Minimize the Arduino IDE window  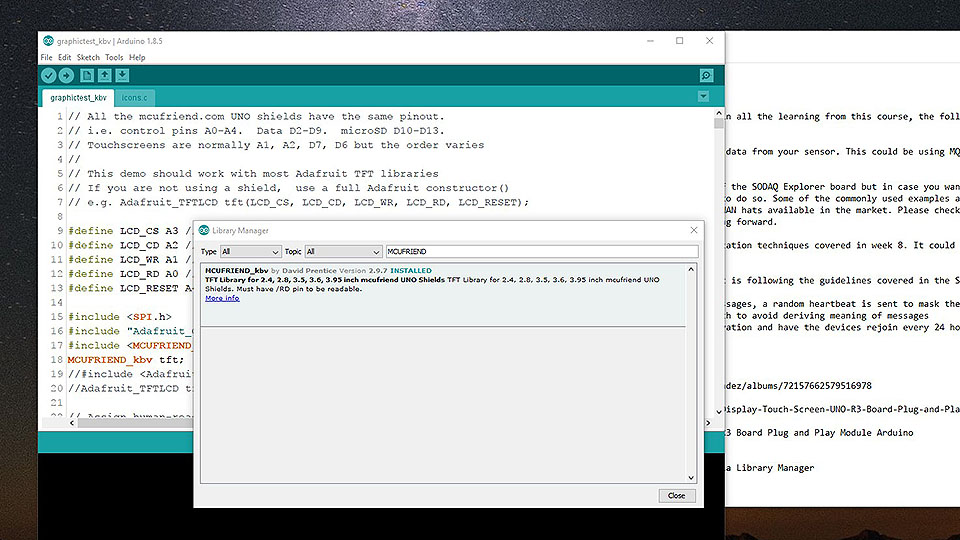click(x=650, y=41)
